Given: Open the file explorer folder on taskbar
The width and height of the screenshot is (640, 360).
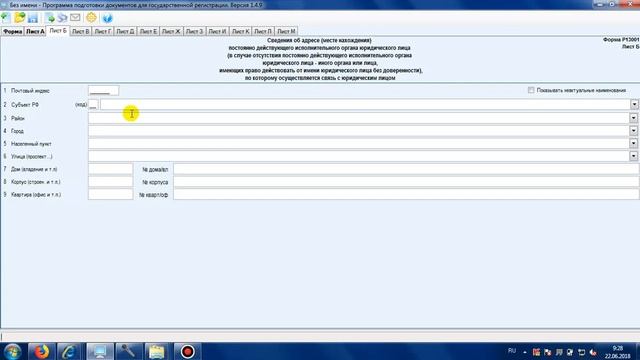Looking at the screenshot, I should point(156,351).
